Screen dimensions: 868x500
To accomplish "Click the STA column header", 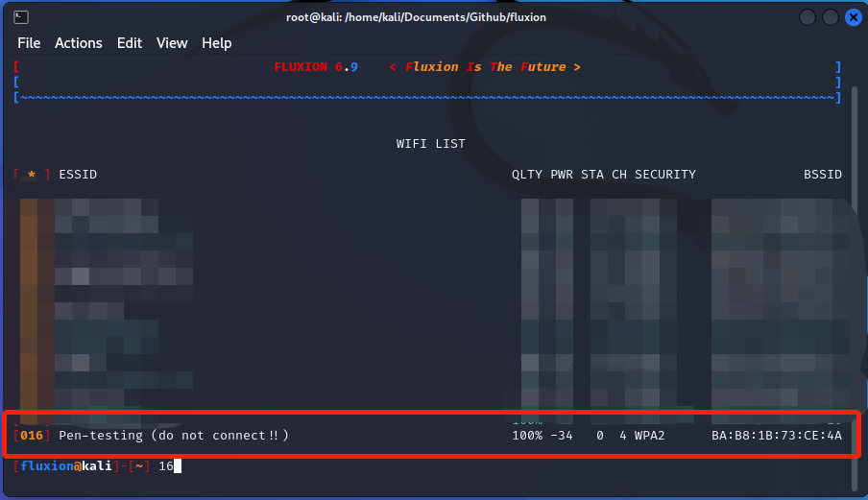I will [x=592, y=175].
